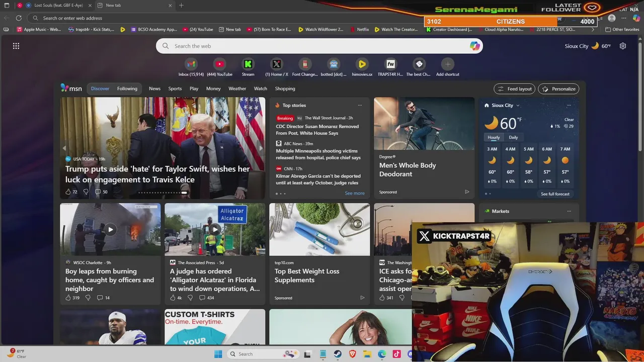The height and width of the screenshot is (362, 644).
Task: Open the Weather tab
Action: [x=237, y=88]
